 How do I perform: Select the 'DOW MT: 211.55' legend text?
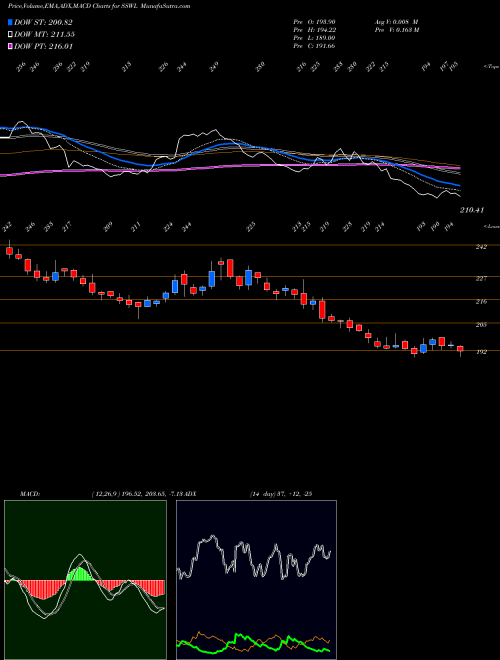tap(45, 34)
